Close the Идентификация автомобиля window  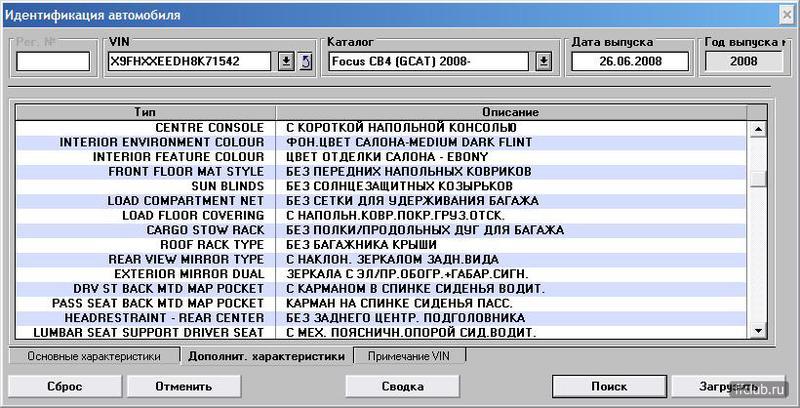pos(787,15)
